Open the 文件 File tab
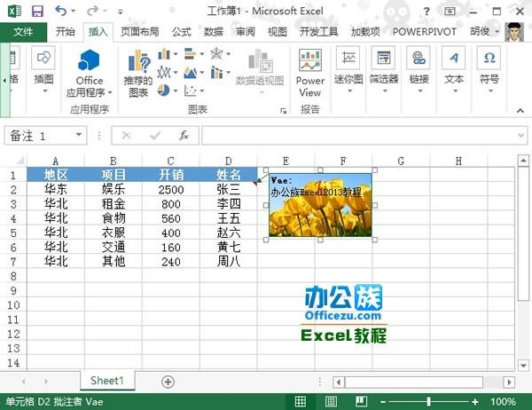 click(23, 32)
